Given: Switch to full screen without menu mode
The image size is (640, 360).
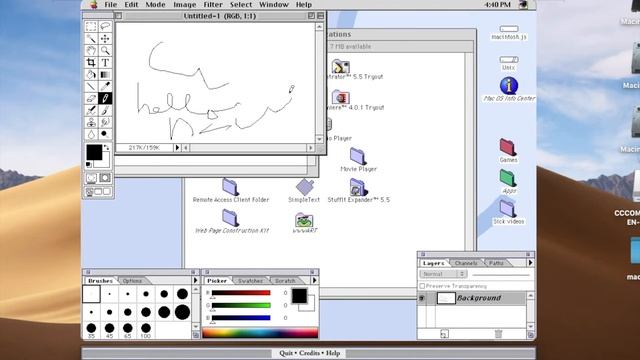Looking at the screenshot, I should 107,192.
